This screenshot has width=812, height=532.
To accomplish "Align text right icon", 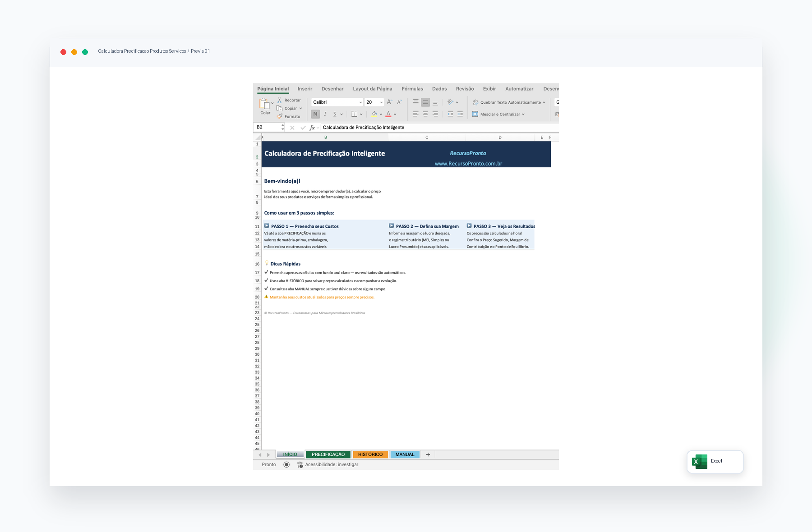I will (x=435, y=114).
